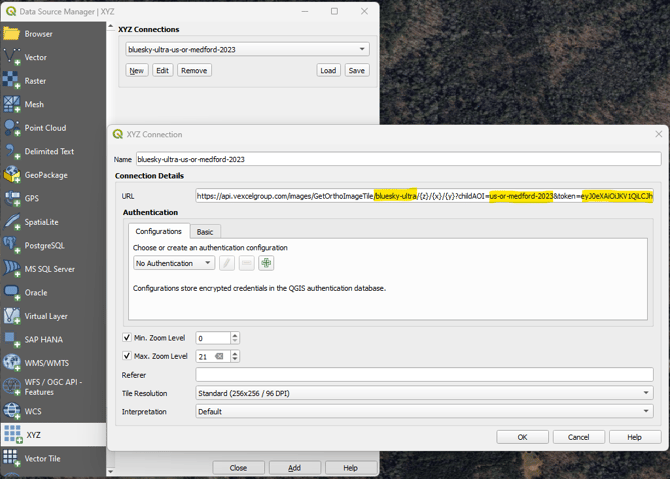Select the XYZ source in the sidebar
Screen dimensions: 670x479
(x=53, y=435)
